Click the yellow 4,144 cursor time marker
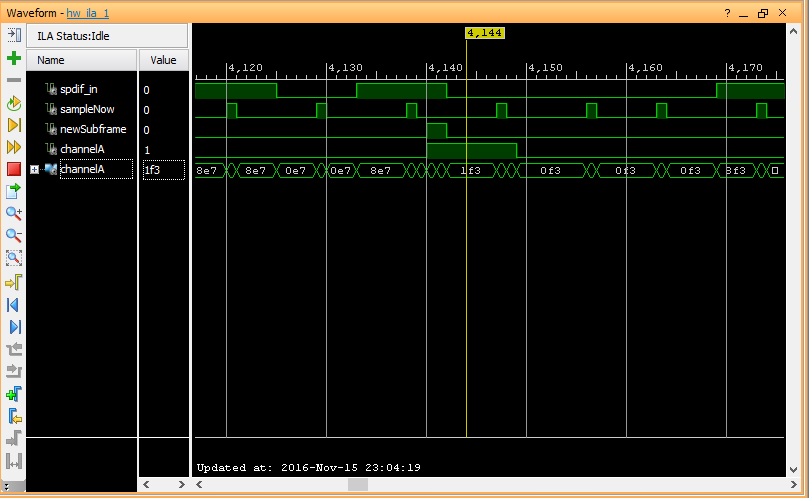 tap(485, 33)
